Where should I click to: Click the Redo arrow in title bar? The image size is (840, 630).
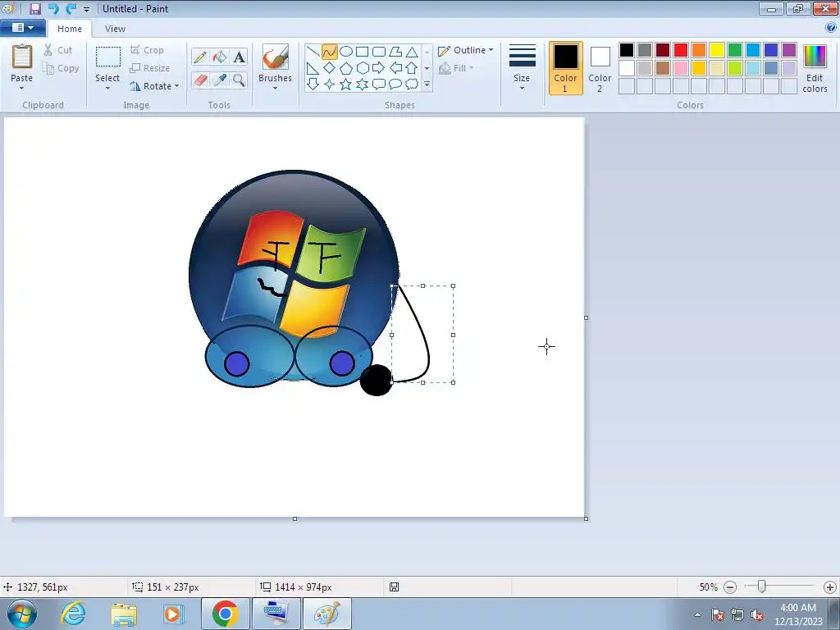point(71,8)
